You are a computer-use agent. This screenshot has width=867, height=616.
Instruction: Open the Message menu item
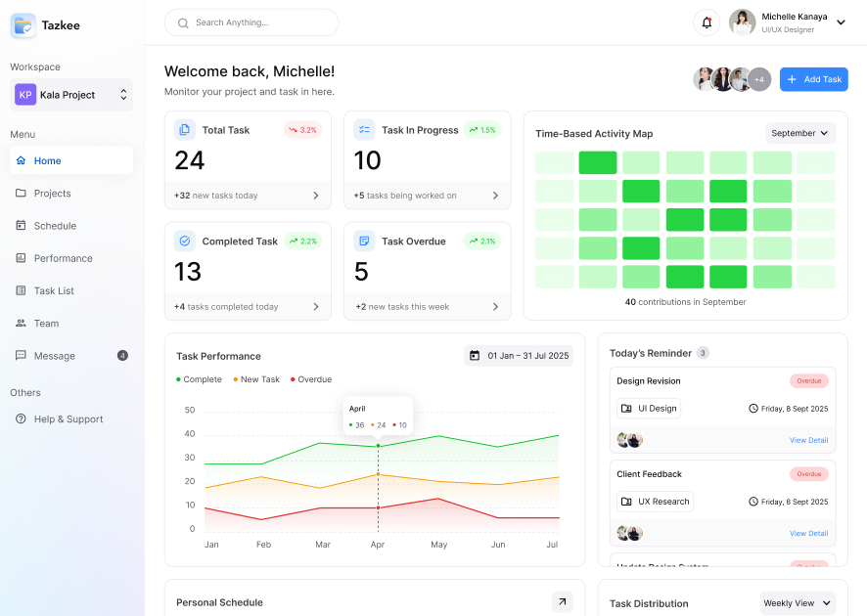coord(71,356)
